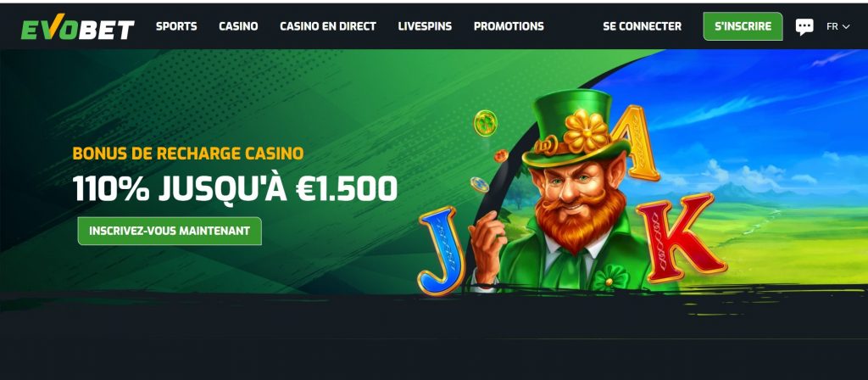The image size is (868, 380).
Task: Click the golden letter A symbol
Action: [637, 142]
